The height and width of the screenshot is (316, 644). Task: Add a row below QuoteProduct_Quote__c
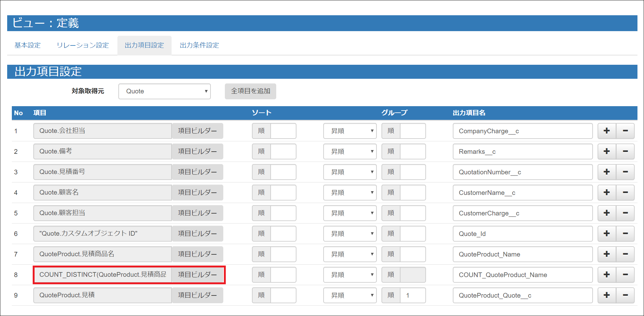coord(607,295)
